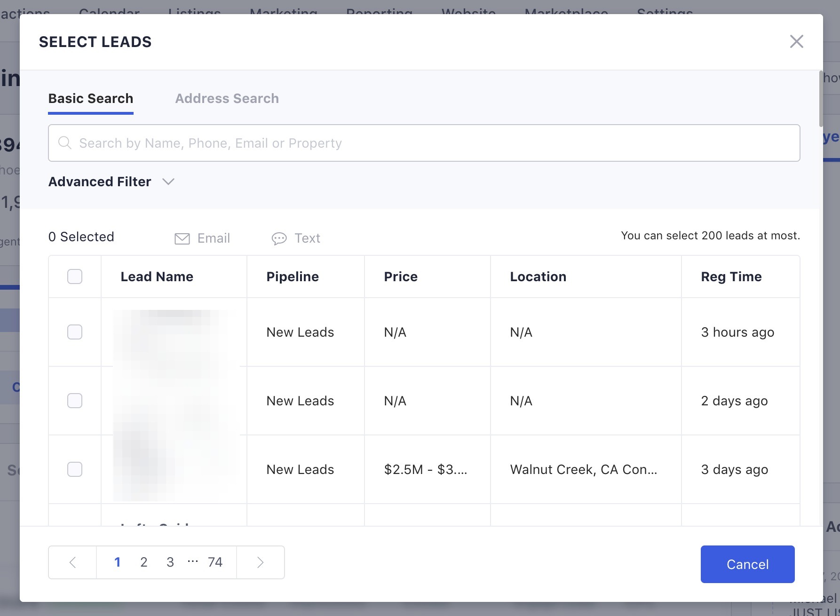Open Email composer via envelope icon
Viewport: 840px width, 616px height.
(x=201, y=238)
